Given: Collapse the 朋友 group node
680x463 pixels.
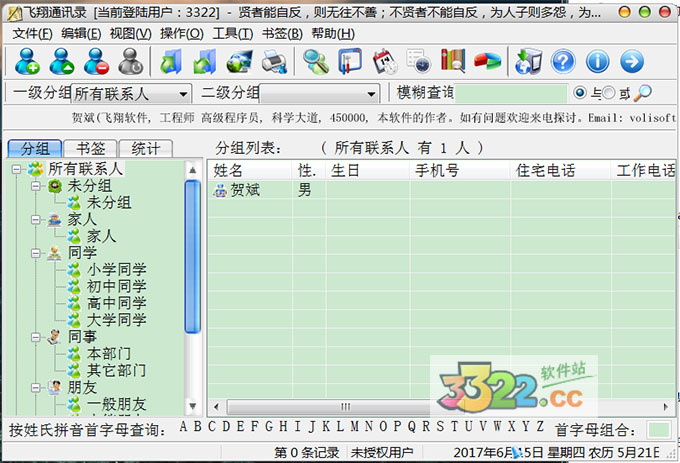Looking at the screenshot, I should (36, 388).
